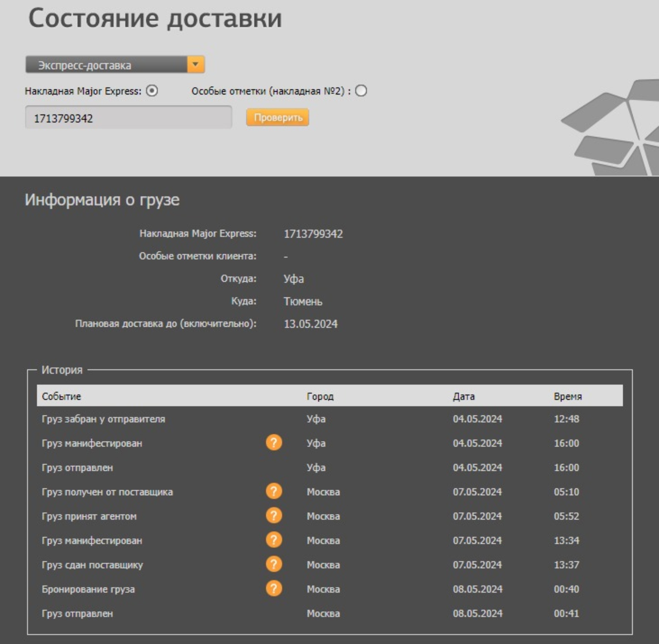Click destination city Тюмень value
Screen dimensions: 659x644
pos(303,301)
